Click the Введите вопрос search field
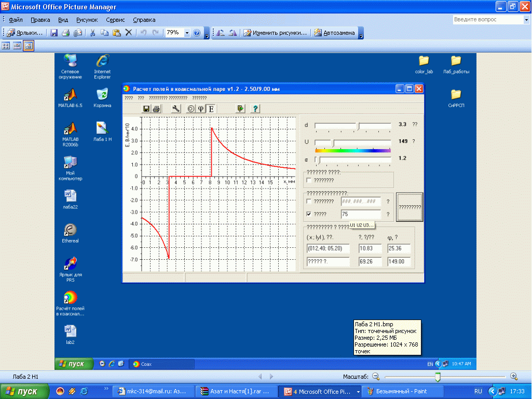 click(488, 20)
